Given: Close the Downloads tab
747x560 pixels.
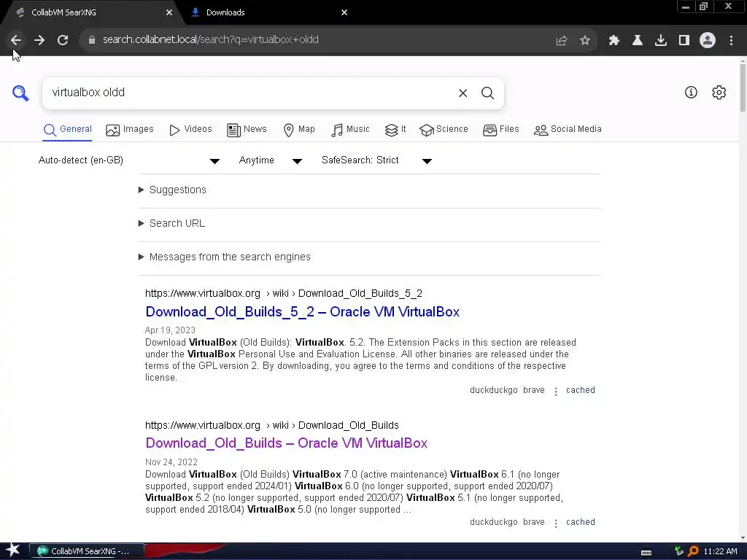Looking at the screenshot, I should [344, 13].
